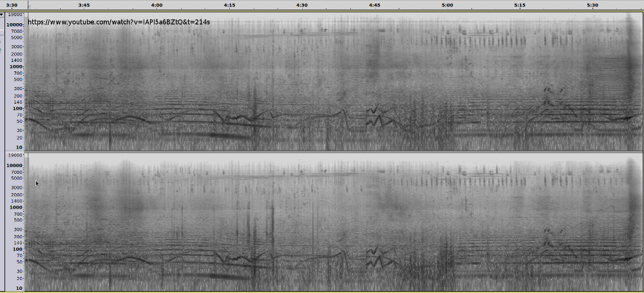This screenshot has width=644, height=293.
Task: Click the 4:30 mark on the timeline
Action: [302, 5]
